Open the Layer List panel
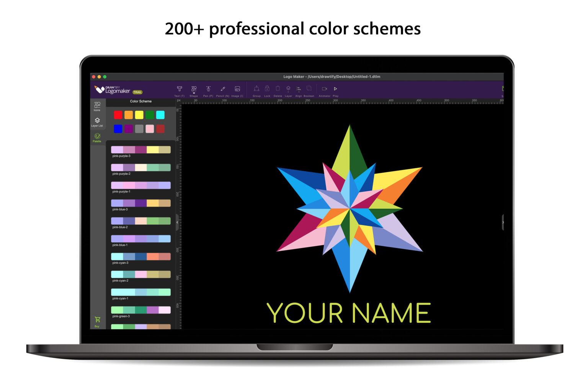 pos(97,122)
